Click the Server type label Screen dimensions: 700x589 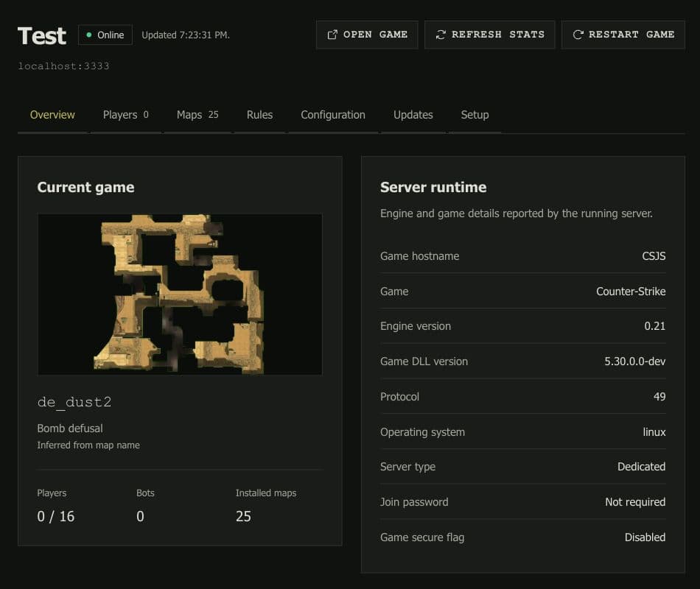[x=407, y=467]
